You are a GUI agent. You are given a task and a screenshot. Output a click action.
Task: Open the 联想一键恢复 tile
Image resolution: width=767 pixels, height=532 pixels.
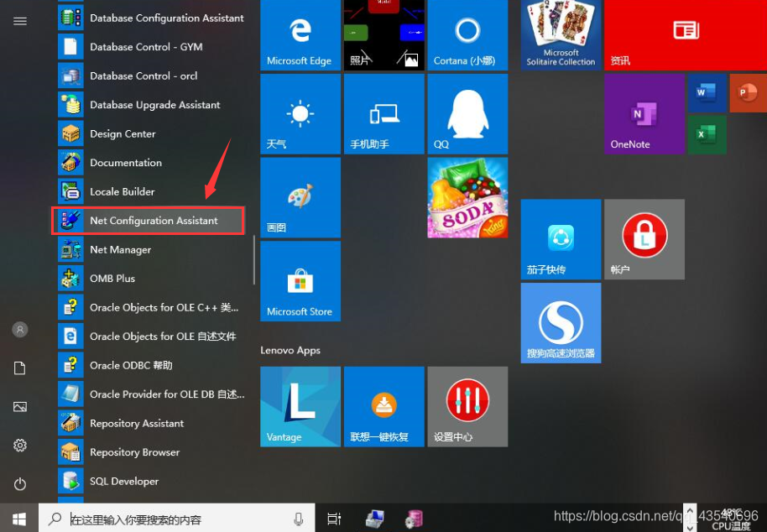click(x=384, y=406)
